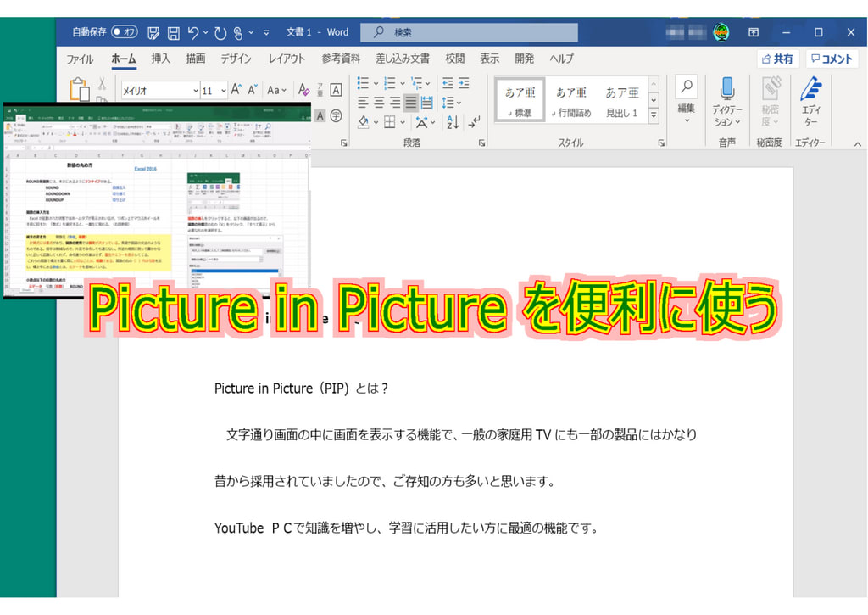868x615 pixels.
Task: Select the 標準 (Normal) style
Action: [x=520, y=100]
